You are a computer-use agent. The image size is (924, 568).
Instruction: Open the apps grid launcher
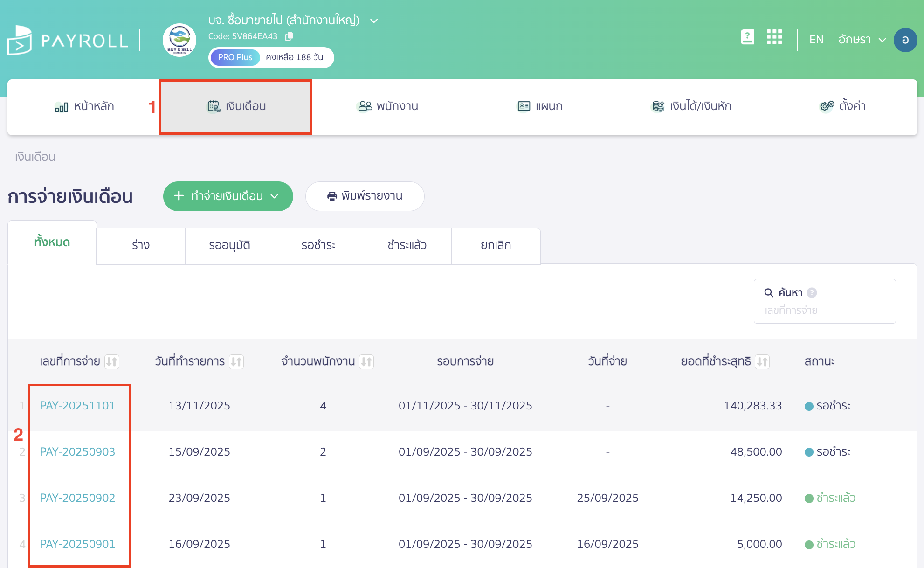(774, 37)
